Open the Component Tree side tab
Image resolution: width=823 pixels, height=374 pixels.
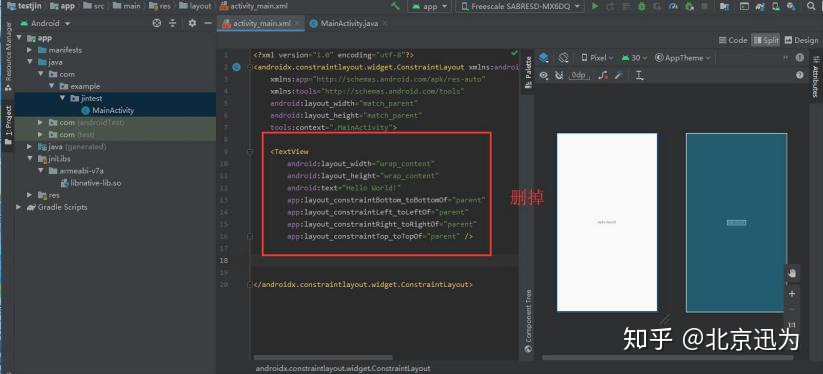click(x=528, y=320)
